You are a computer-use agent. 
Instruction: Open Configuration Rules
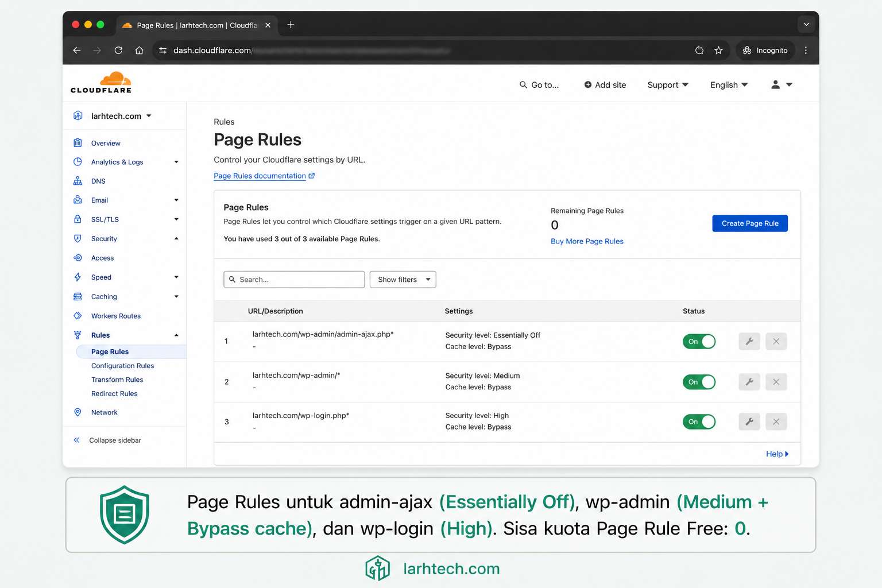tap(122, 366)
